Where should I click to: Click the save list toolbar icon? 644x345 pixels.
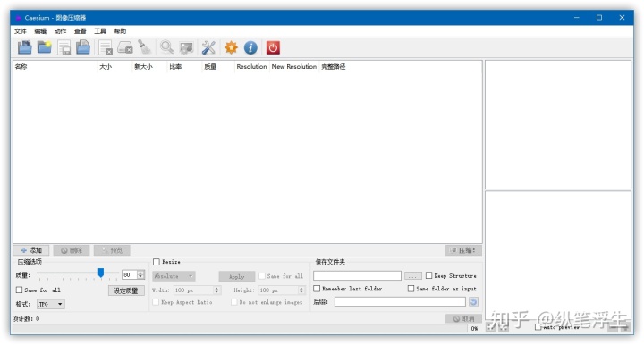click(x=64, y=47)
